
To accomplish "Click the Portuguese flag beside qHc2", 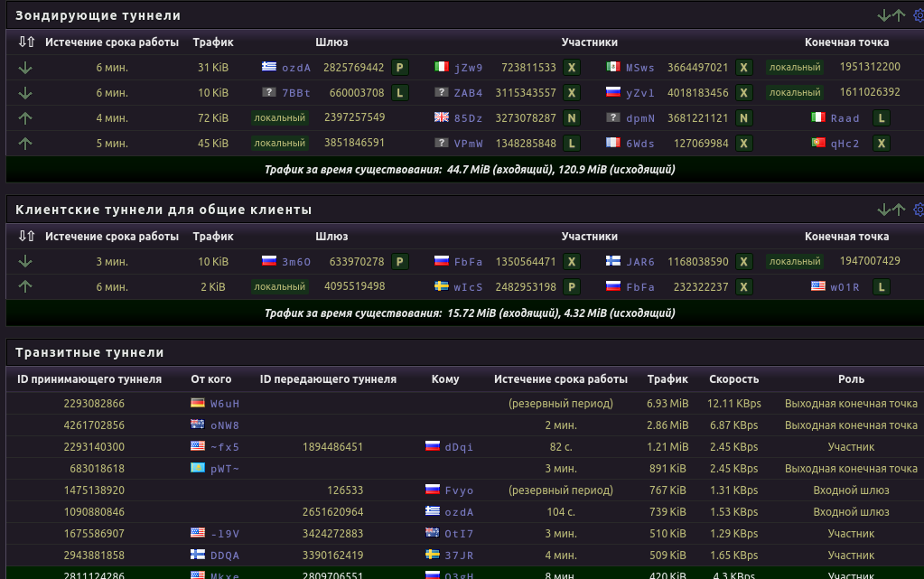I will (x=818, y=143).
